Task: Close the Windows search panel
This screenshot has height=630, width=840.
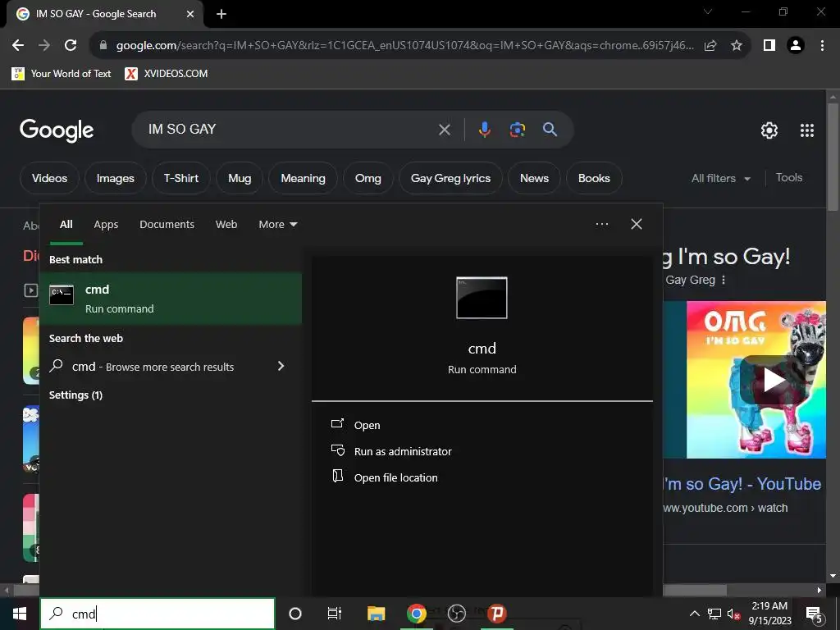Action: point(637,224)
